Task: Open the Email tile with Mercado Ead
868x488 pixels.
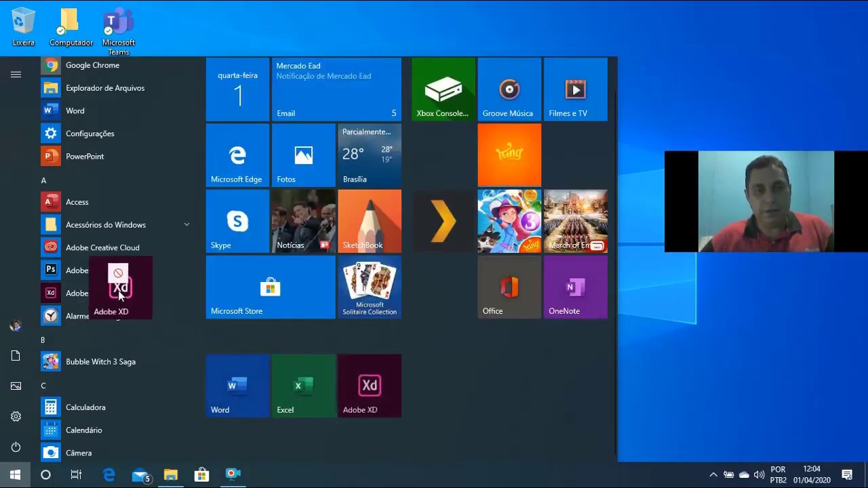Action: click(x=336, y=89)
